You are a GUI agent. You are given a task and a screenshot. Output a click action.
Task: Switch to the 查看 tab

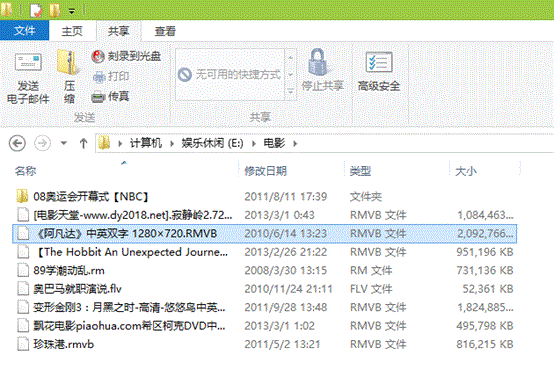(x=165, y=31)
